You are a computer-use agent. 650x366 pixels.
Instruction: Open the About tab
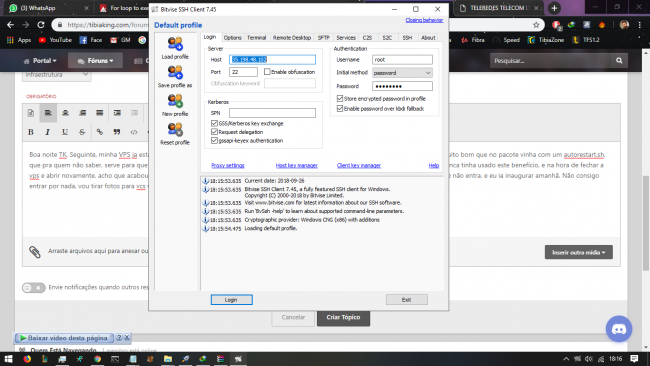[x=428, y=38]
